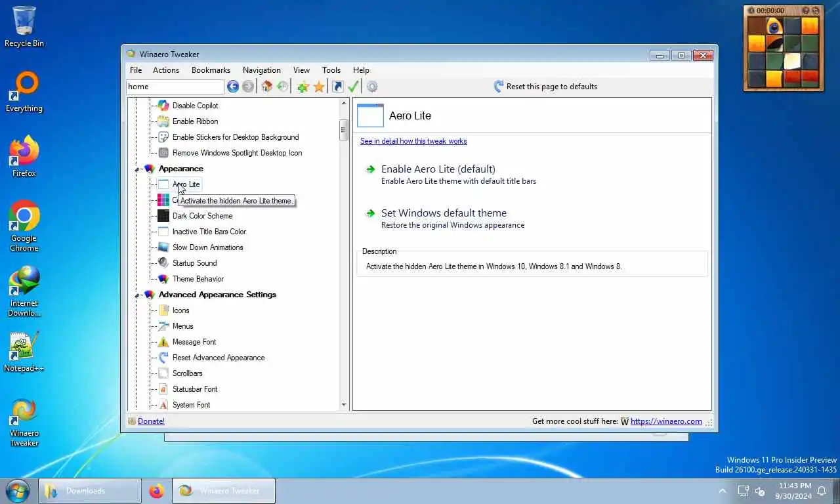
Task: Open the Google Chrome desktop shortcut
Action: [24, 226]
